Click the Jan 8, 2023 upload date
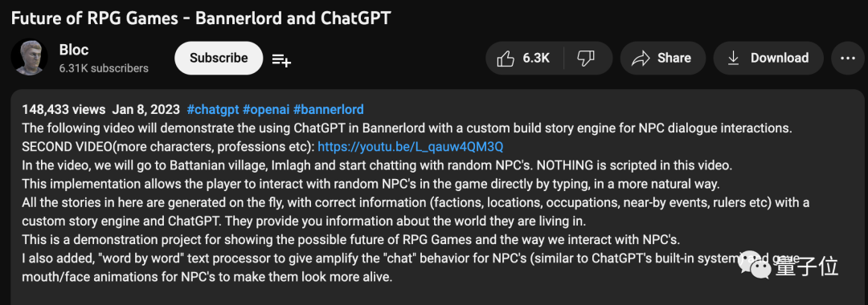 (x=146, y=109)
